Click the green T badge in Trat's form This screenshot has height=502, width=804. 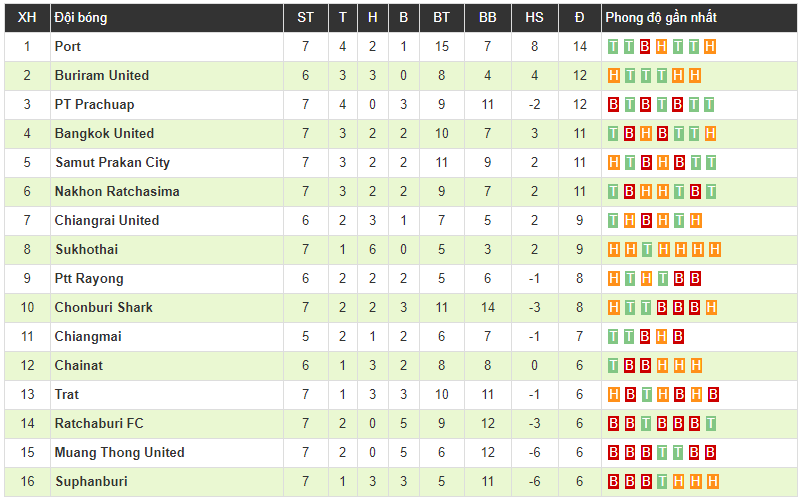click(x=646, y=394)
